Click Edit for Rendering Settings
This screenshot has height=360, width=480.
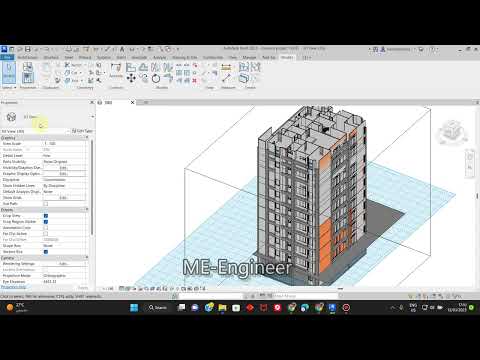63,264
